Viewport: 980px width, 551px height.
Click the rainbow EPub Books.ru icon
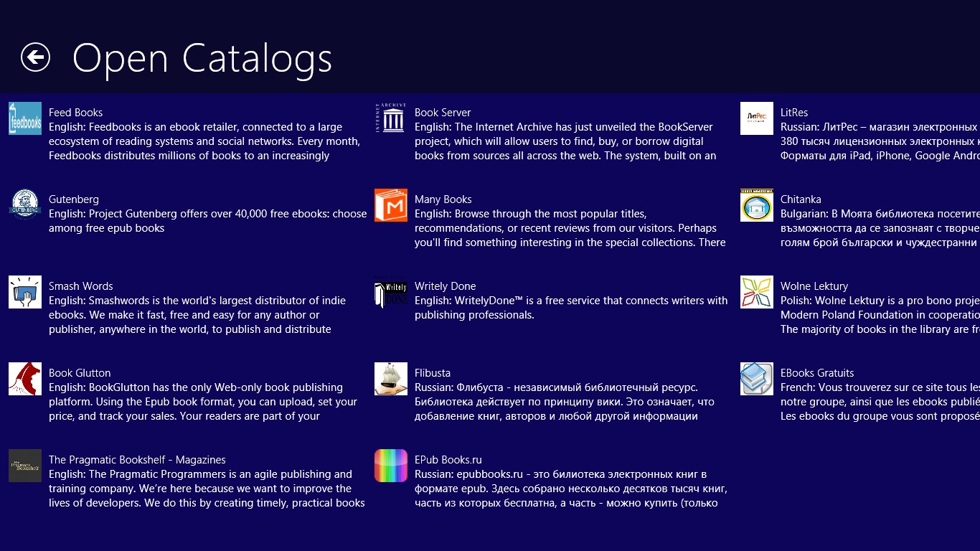click(391, 465)
